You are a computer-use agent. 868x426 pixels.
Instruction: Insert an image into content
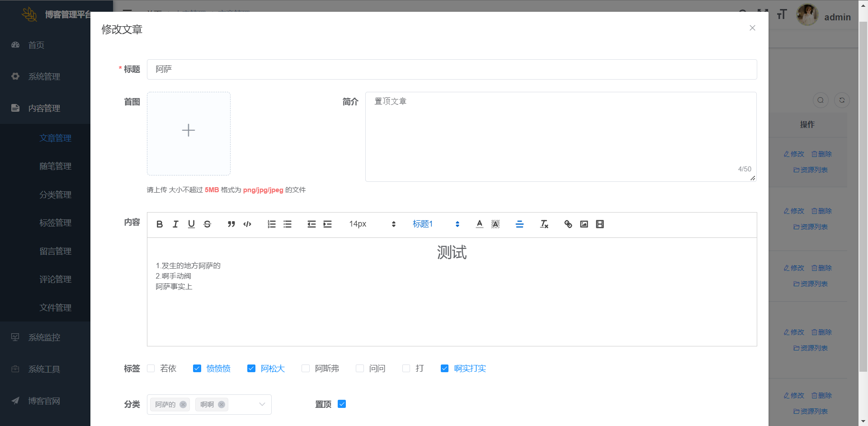click(584, 224)
